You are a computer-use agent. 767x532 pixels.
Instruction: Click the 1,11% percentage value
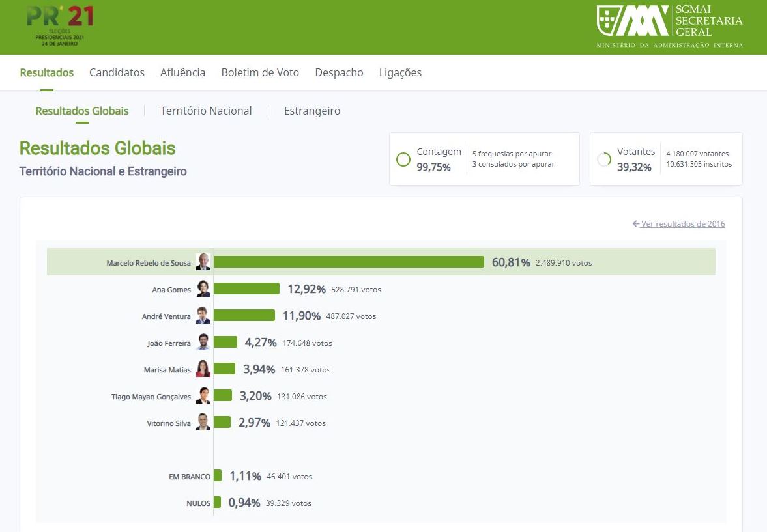tap(245, 476)
